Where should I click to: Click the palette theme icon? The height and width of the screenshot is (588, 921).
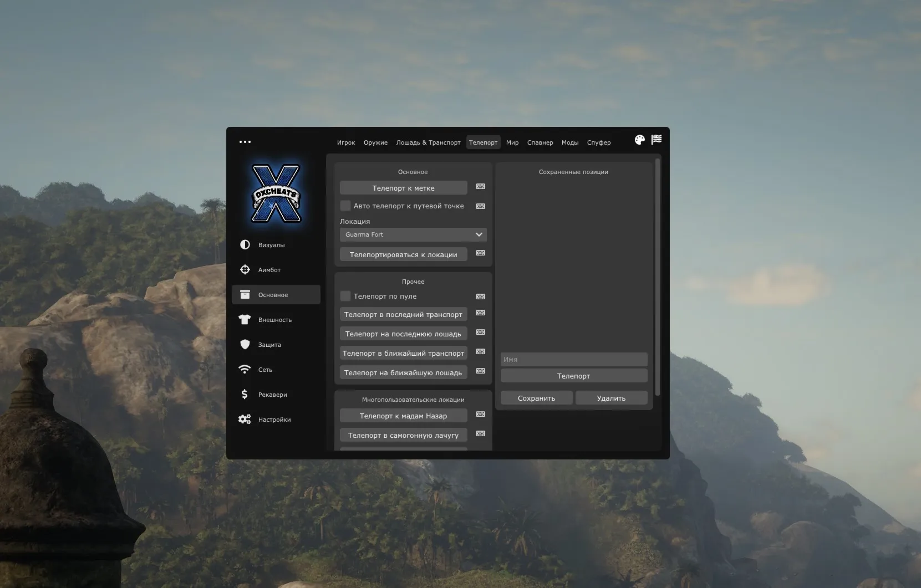coord(639,140)
